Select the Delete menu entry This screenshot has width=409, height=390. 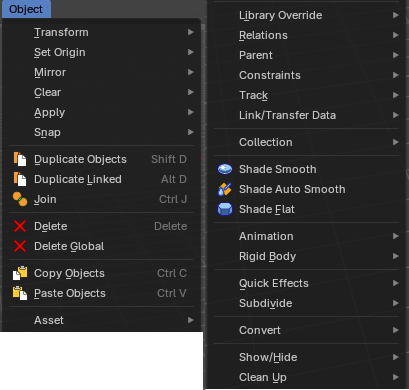(102, 226)
